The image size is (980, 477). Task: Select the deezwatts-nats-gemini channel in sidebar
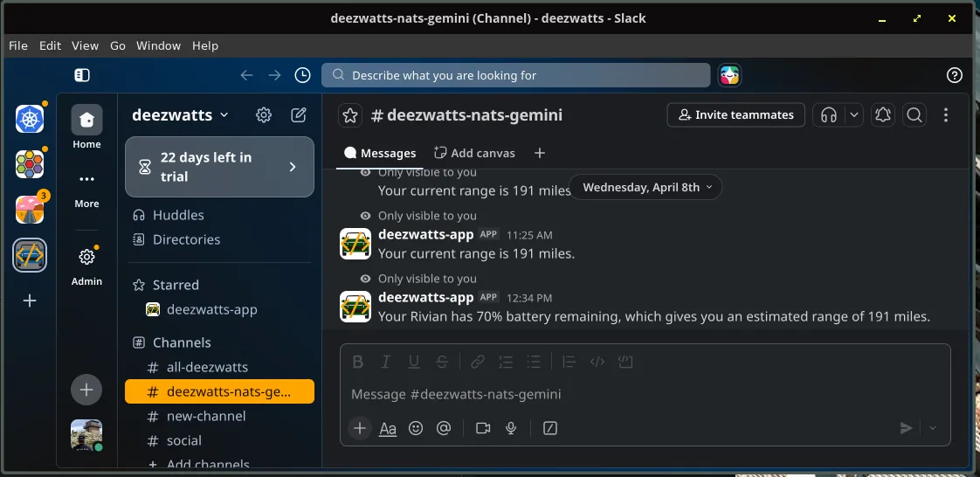point(219,392)
